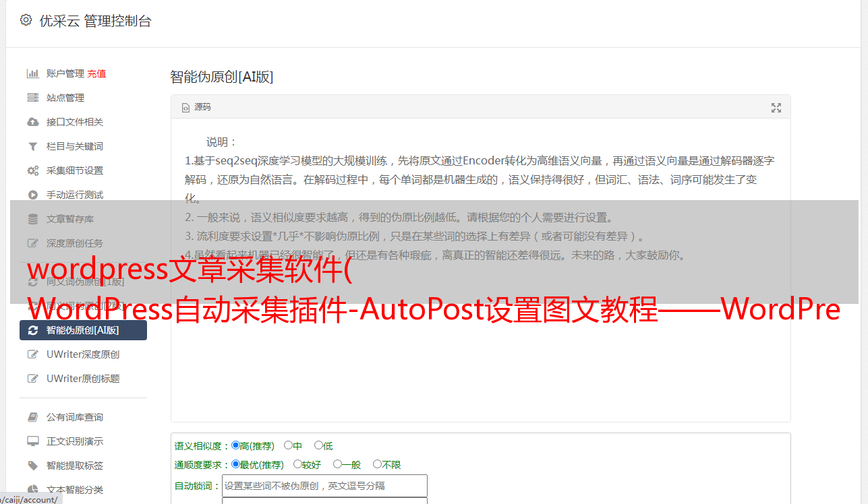
Task: Select 语义相似度 中 radio
Action: [x=288, y=445]
